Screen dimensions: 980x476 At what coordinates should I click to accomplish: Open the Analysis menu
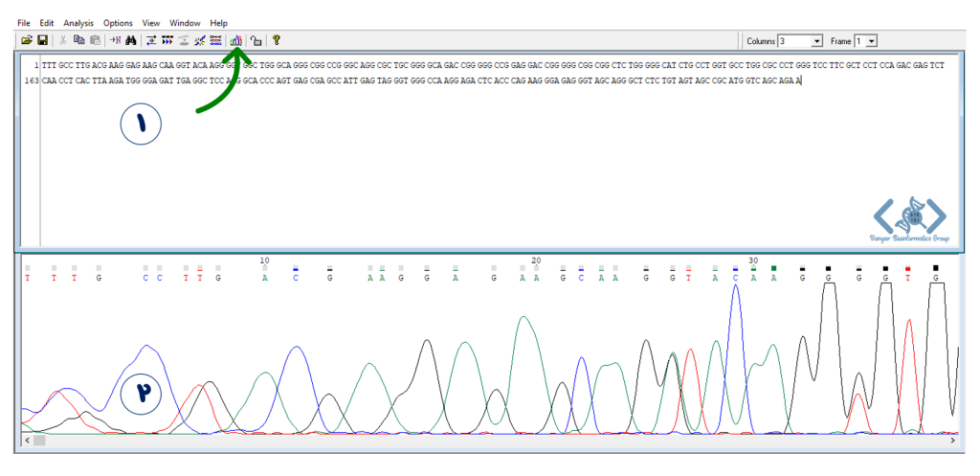[x=78, y=23]
